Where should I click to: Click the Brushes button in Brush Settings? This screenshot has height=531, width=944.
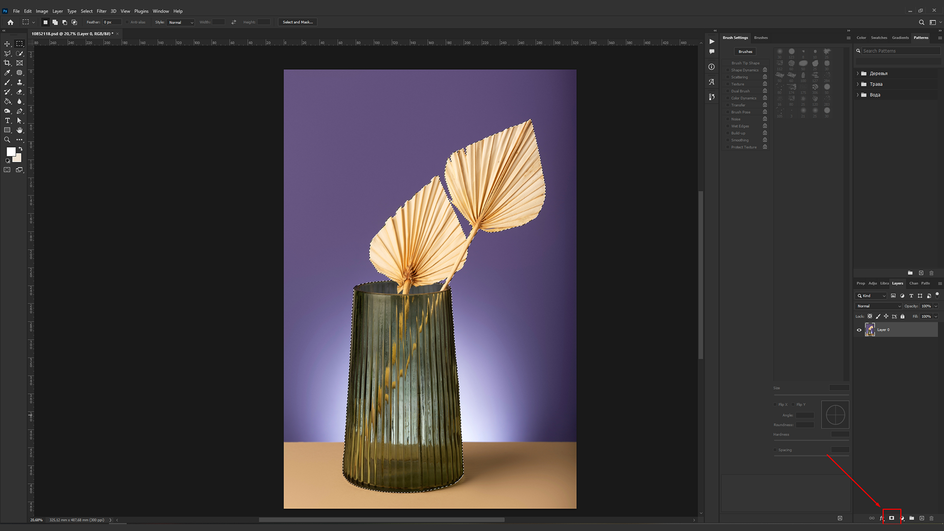point(745,52)
